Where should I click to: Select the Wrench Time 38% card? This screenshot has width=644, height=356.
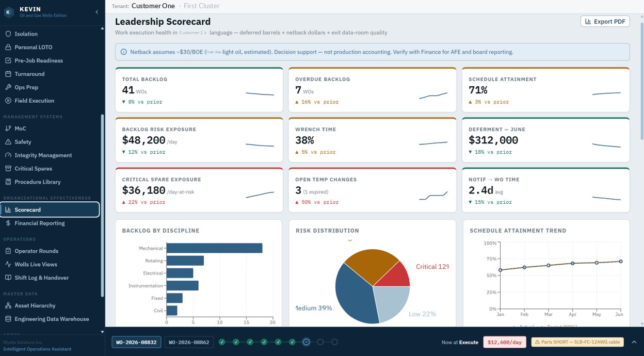[x=372, y=140]
